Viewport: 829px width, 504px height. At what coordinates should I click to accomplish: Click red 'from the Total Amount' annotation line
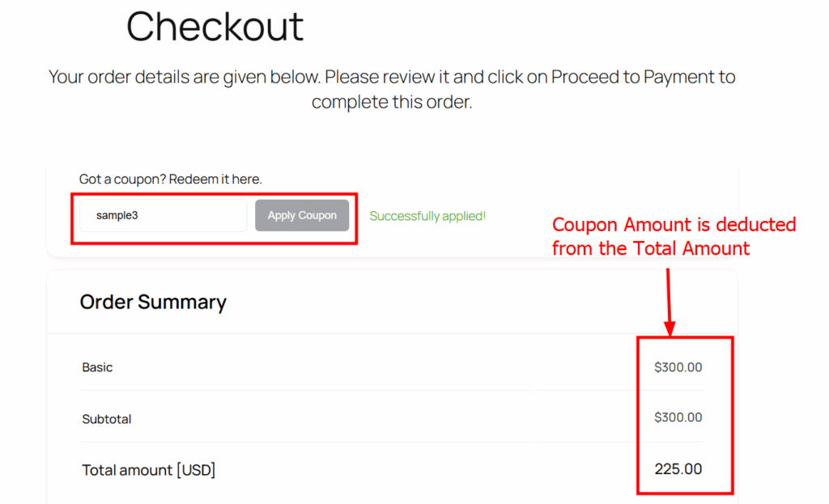[x=650, y=248]
